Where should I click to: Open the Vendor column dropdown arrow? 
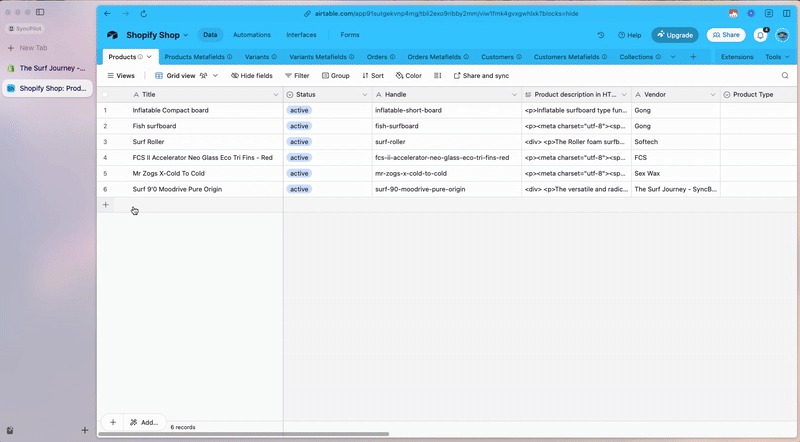(x=713, y=94)
